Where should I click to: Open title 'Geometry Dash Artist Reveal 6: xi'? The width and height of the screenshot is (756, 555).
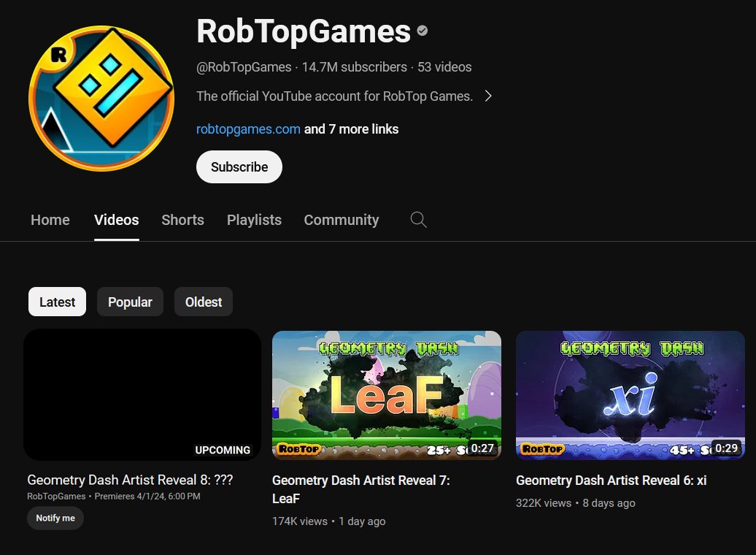click(x=612, y=481)
